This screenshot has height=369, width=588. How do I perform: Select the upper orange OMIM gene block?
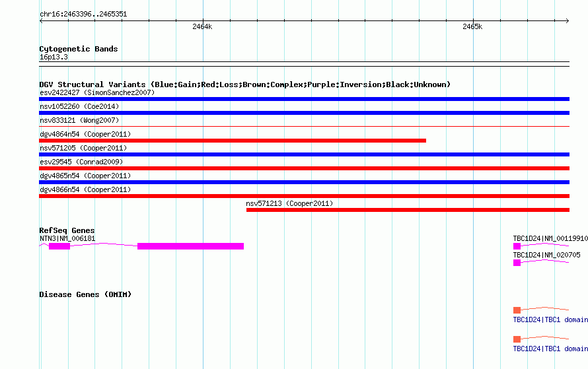pyautogui.click(x=517, y=310)
